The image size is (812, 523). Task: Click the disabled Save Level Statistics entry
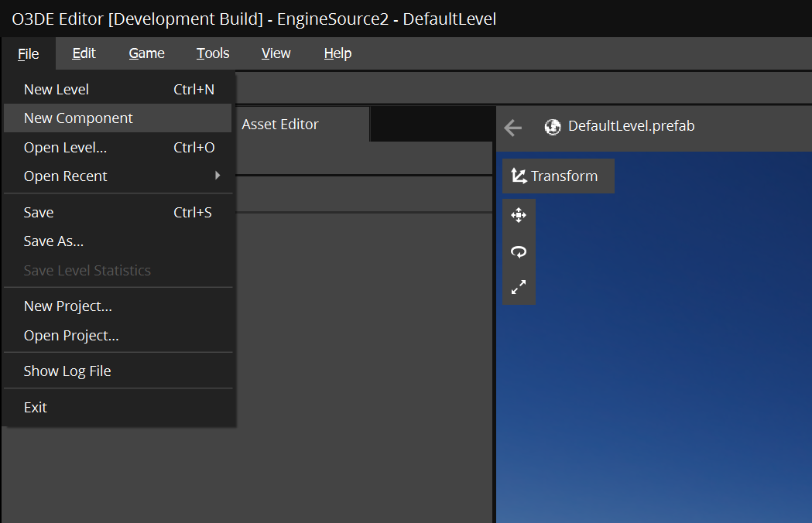(x=118, y=270)
